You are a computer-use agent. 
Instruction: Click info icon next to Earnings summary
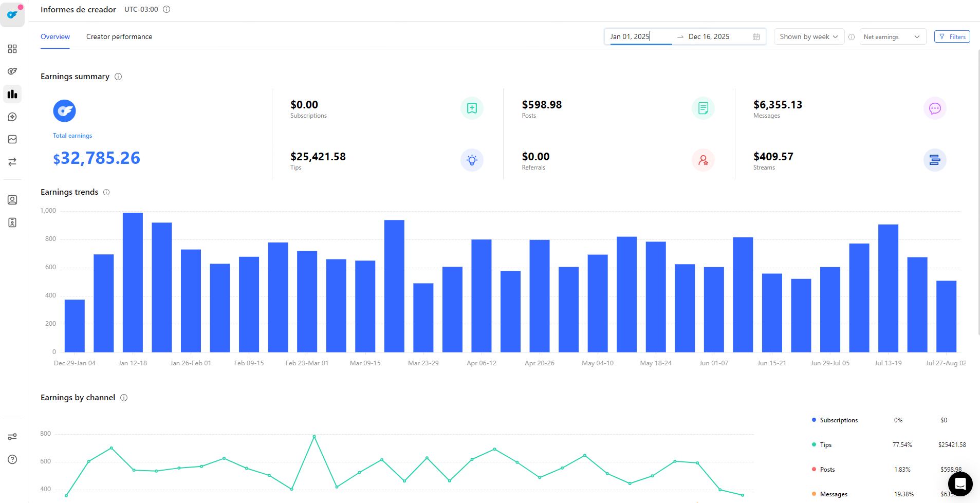118,77
